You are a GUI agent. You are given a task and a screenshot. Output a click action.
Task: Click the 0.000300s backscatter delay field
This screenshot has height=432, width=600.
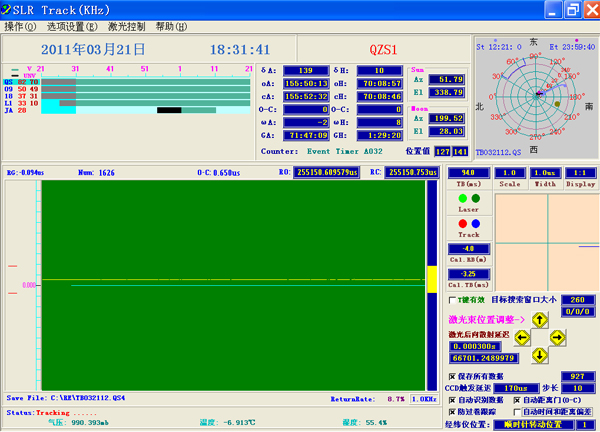pos(475,346)
